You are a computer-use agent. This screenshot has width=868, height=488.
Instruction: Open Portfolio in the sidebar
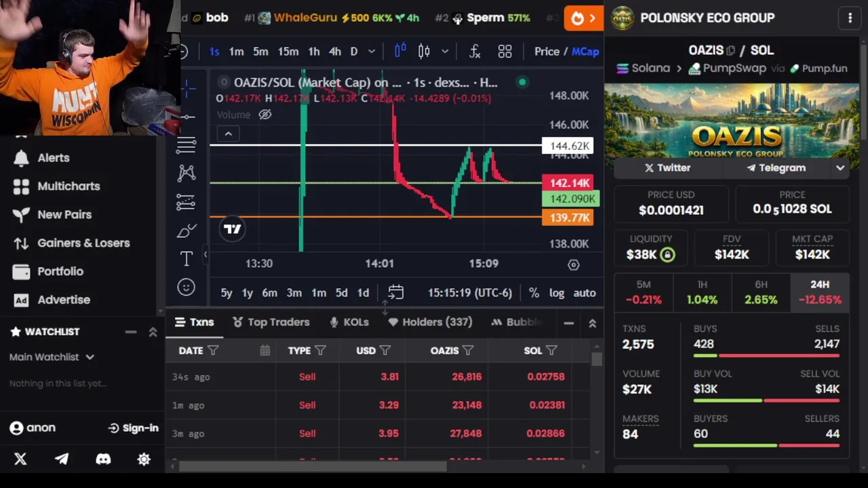(48, 272)
